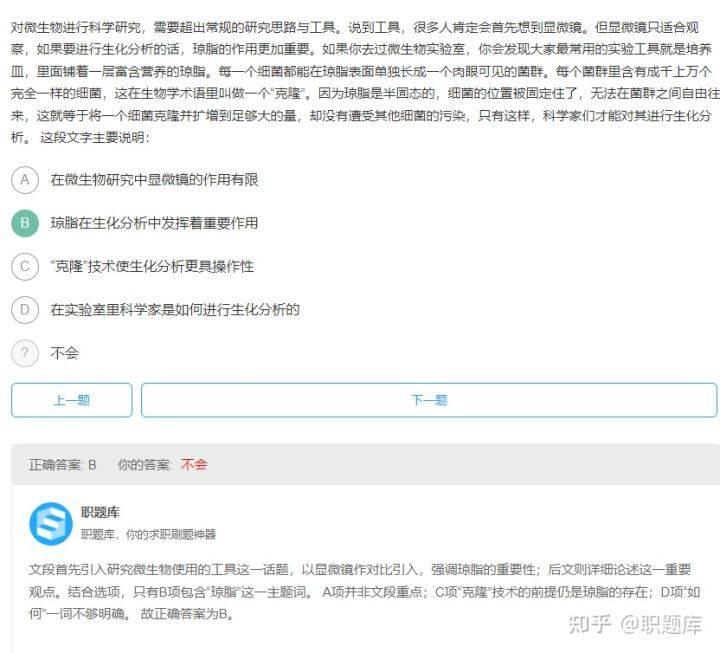Click the explanation paragraph starting 文段首先引入

click(364, 591)
